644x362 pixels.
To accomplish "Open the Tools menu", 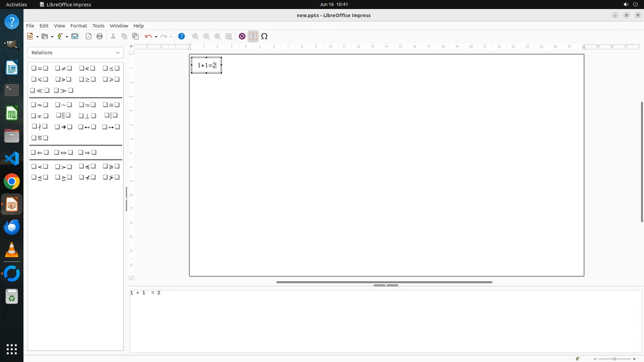I will (x=98, y=26).
